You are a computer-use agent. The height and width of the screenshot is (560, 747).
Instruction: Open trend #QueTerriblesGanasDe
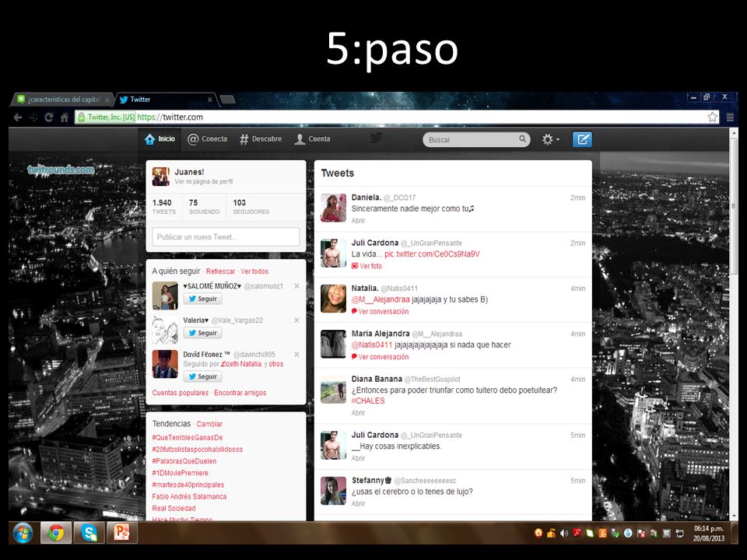click(188, 438)
